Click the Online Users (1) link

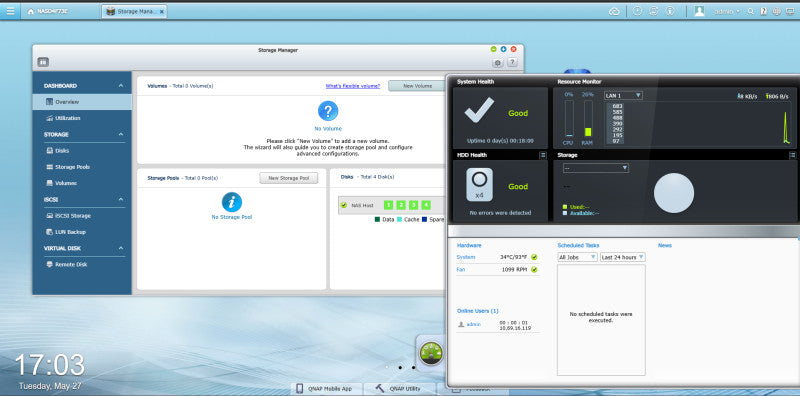(x=478, y=311)
